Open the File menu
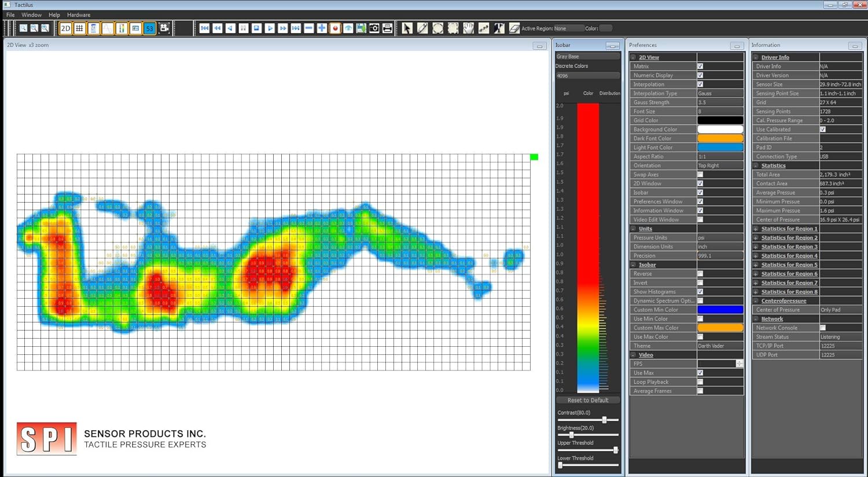This screenshot has height=477, width=868. tap(10, 15)
